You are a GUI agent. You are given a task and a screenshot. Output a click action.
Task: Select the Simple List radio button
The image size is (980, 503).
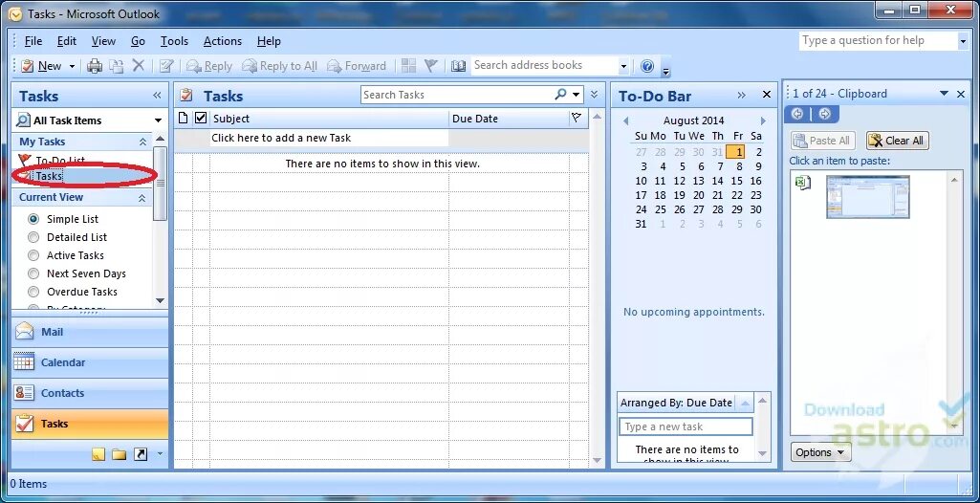(33, 219)
